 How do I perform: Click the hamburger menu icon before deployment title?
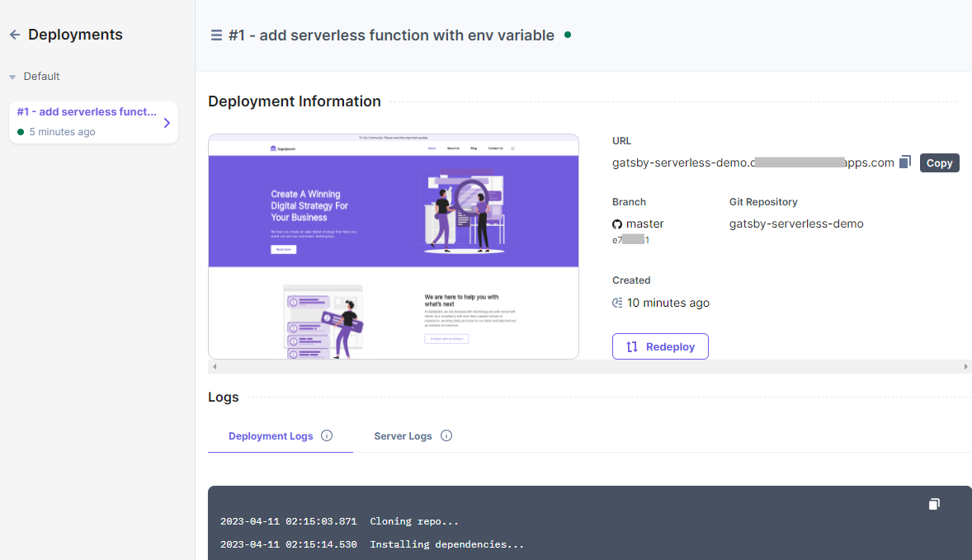tap(215, 35)
